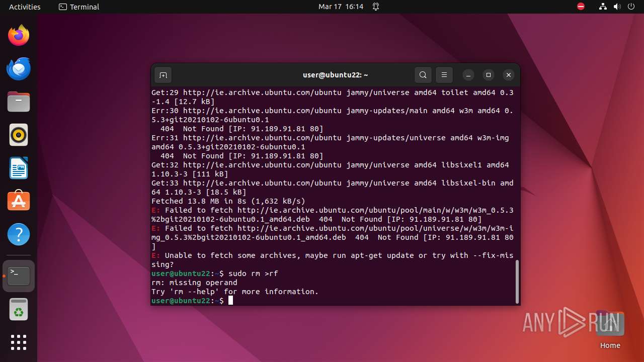
Task: Open Rhythmbox music player from dock
Action: click(x=19, y=135)
